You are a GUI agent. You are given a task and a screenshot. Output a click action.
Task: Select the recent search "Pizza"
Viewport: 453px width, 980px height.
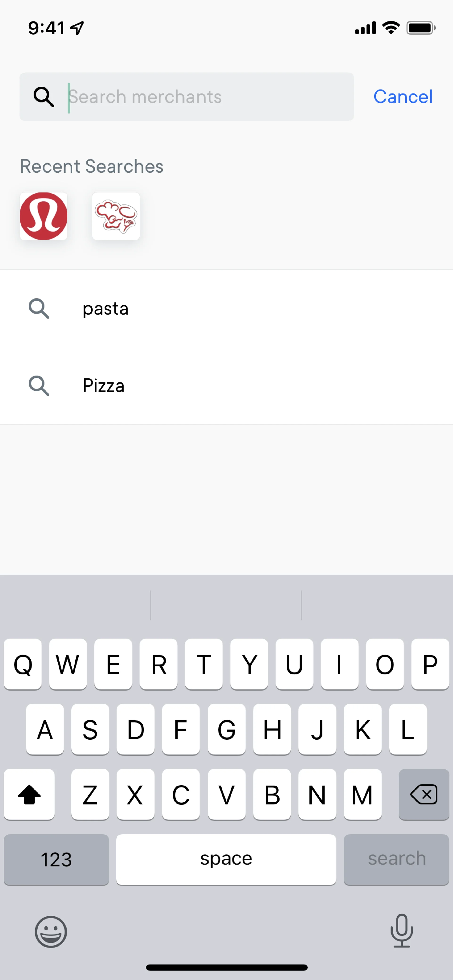point(226,386)
